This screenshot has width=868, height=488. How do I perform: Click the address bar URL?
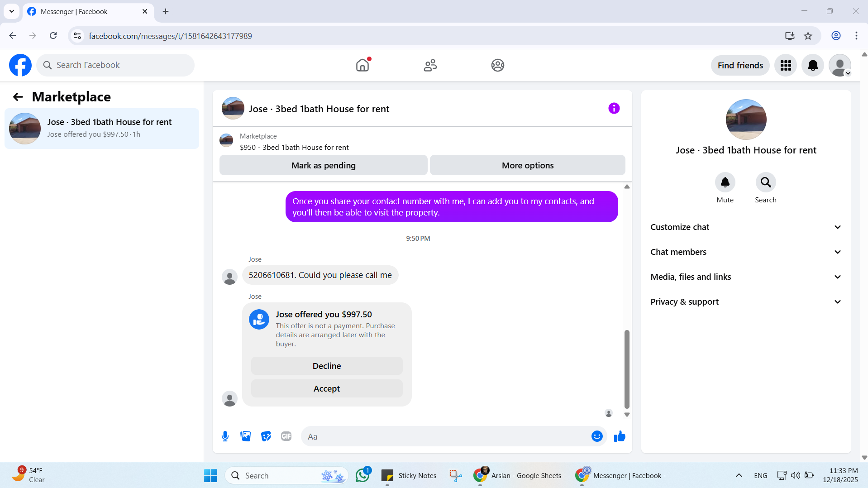click(170, 36)
